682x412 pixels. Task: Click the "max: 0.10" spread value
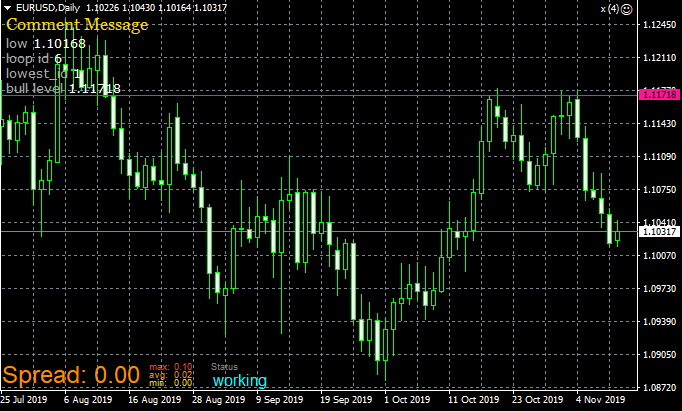170,367
